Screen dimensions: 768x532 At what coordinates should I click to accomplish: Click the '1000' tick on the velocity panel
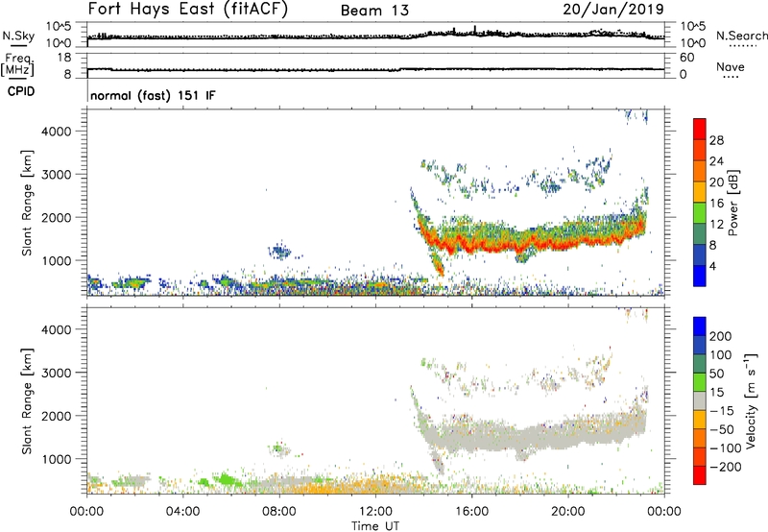(56, 459)
